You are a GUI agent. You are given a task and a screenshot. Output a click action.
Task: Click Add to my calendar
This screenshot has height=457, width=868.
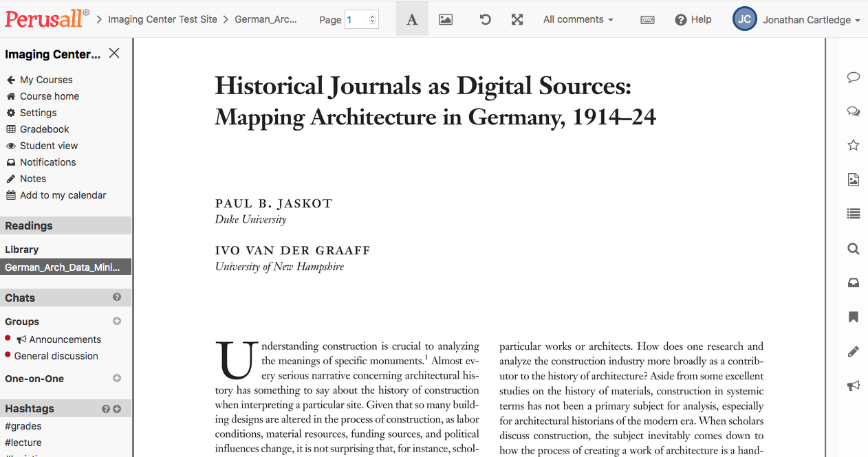coord(56,195)
